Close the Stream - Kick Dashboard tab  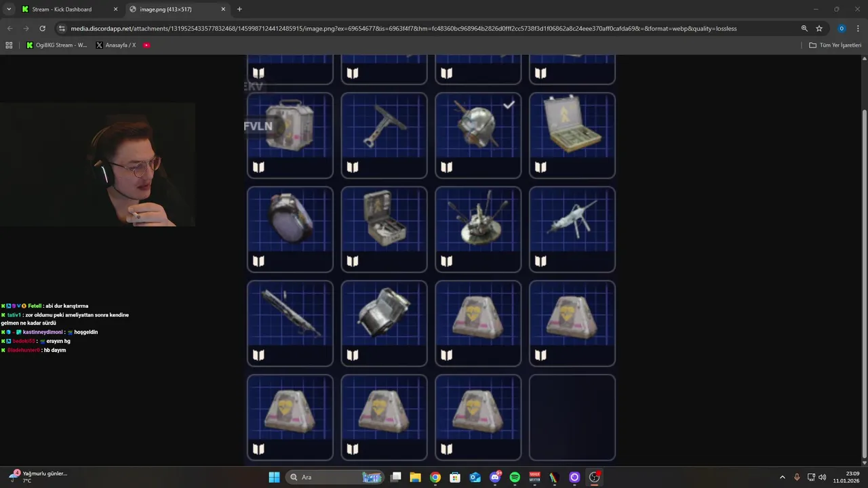115,9
